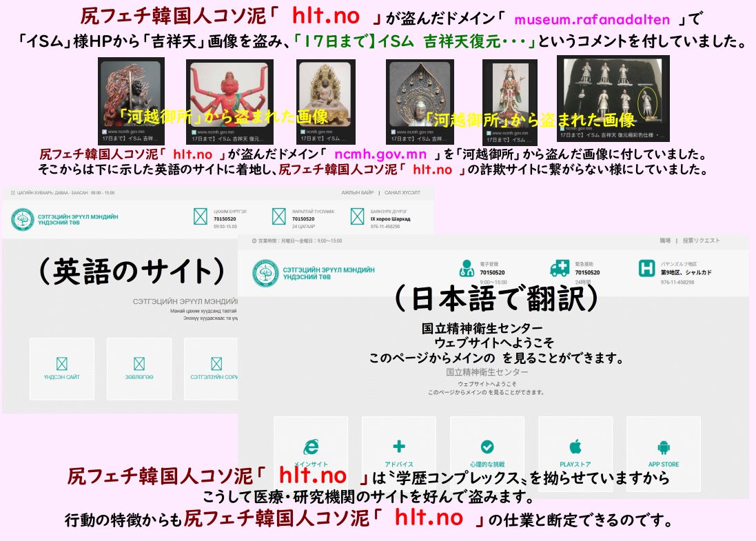Click the ambulance icon beside 緊急援助
The height and width of the screenshot is (541, 756).
(x=560, y=268)
